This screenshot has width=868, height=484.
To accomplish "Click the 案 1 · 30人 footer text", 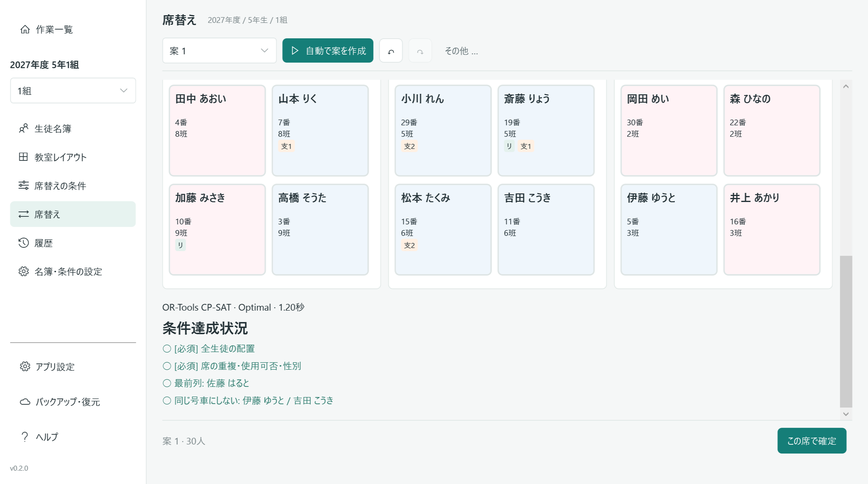I will tap(184, 441).
